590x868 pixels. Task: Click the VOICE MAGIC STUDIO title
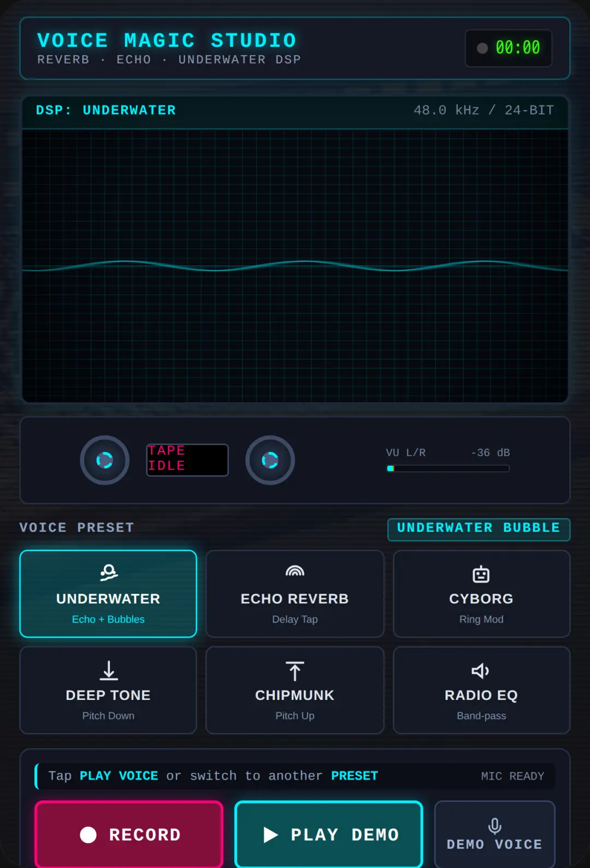tap(167, 40)
